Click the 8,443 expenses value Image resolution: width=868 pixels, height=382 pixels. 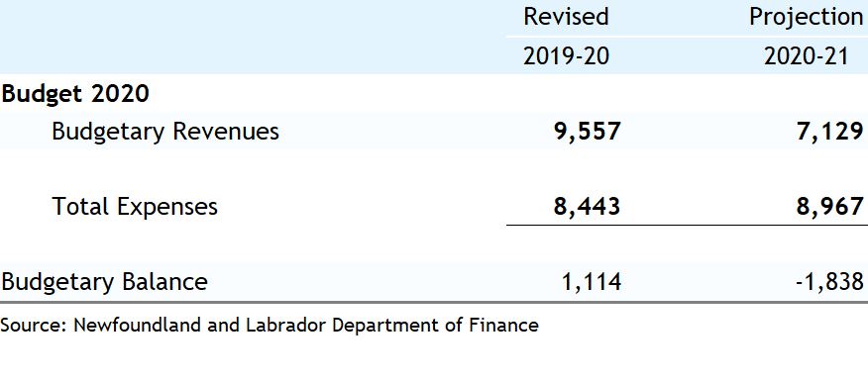[587, 207]
